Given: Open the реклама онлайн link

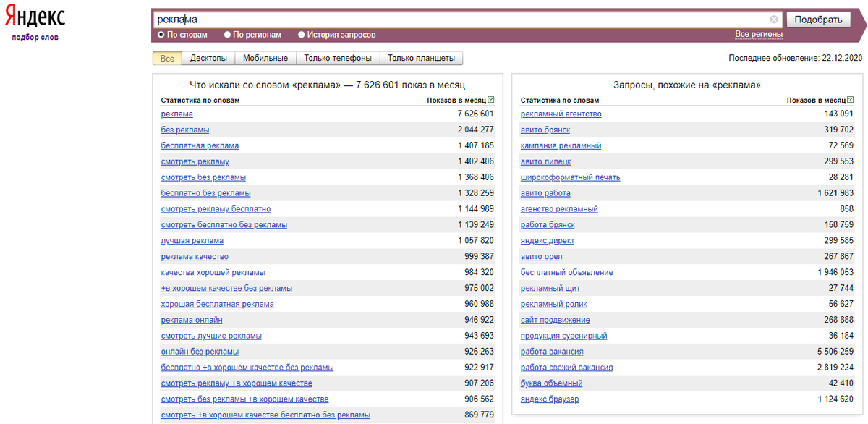Looking at the screenshot, I should pos(192,320).
